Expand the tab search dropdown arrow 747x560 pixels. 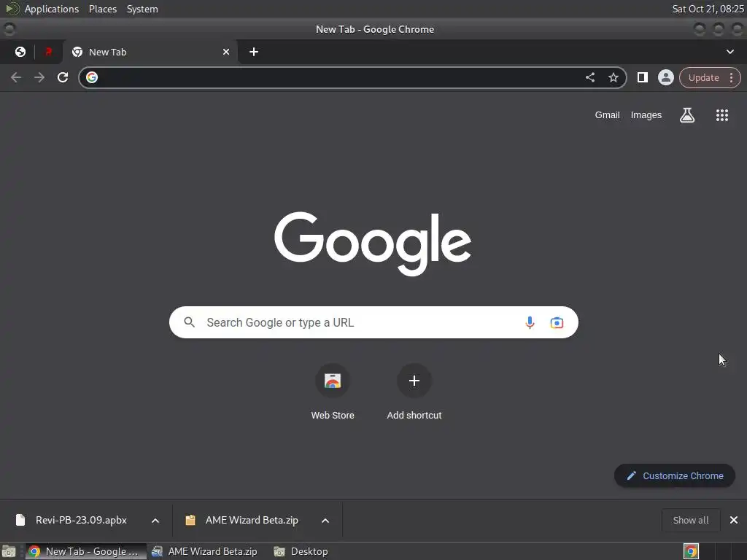click(x=729, y=52)
